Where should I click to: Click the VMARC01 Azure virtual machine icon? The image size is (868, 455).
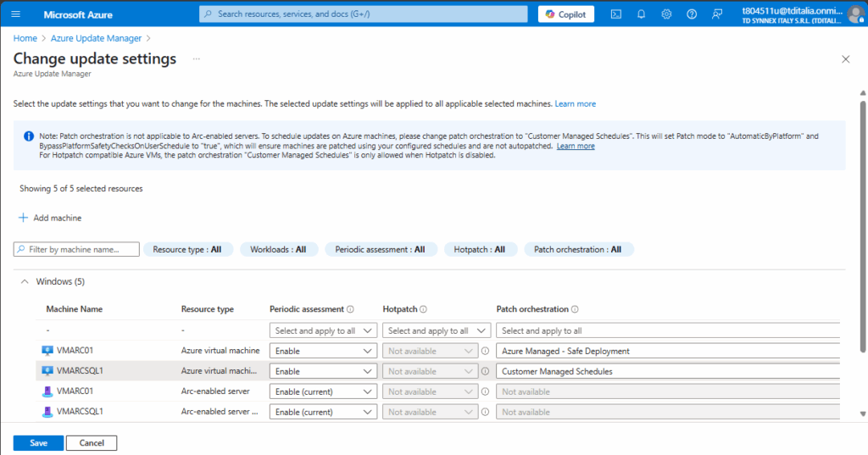[47, 351]
